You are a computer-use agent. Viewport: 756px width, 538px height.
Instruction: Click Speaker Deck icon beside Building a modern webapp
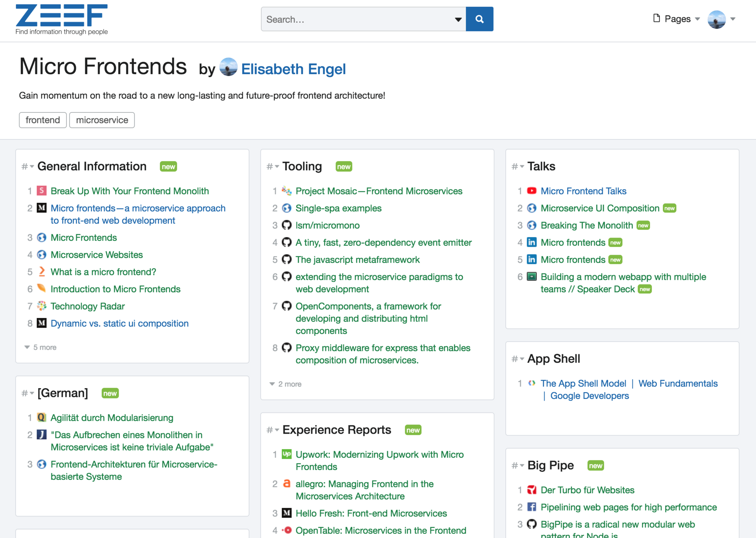click(532, 276)
